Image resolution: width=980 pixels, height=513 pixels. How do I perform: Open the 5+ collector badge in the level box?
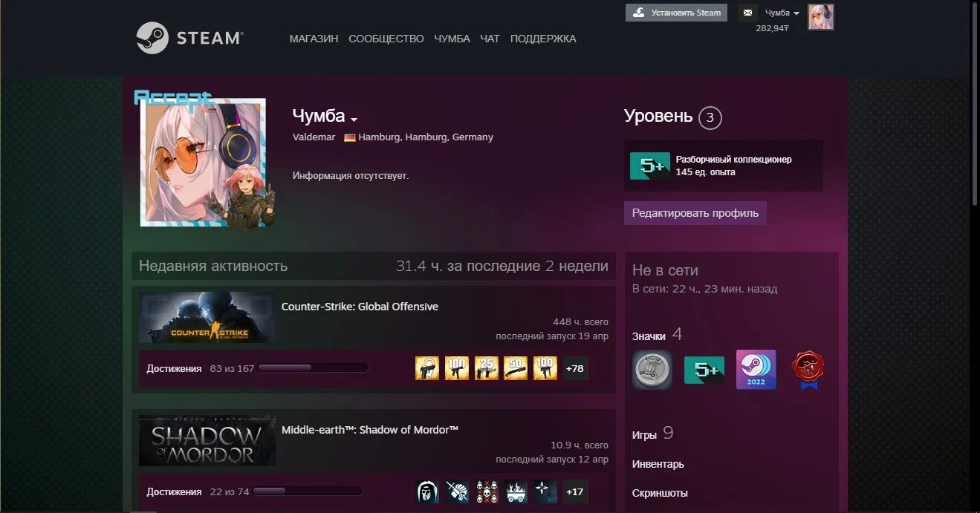[x=651, y=166]
